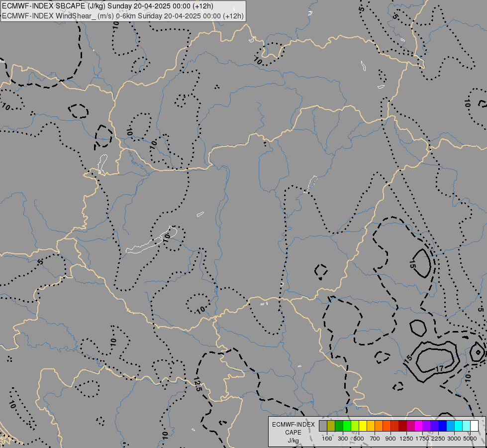Click the legend value 5000
487x448 pixels.
(x=470, y=439)
